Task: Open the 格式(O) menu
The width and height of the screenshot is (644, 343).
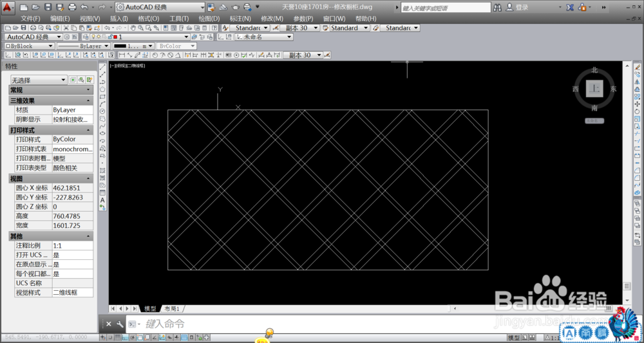Action: (x=149, y=19)
